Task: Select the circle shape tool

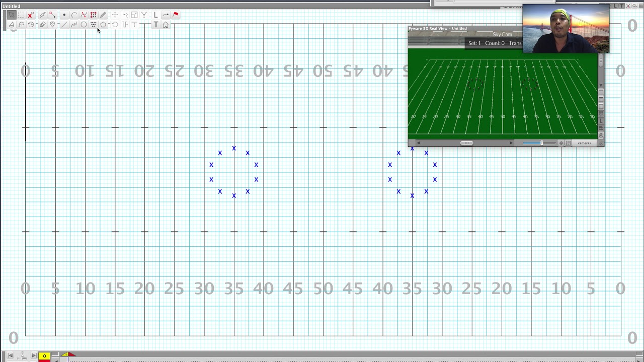Action: pos(84,24)
